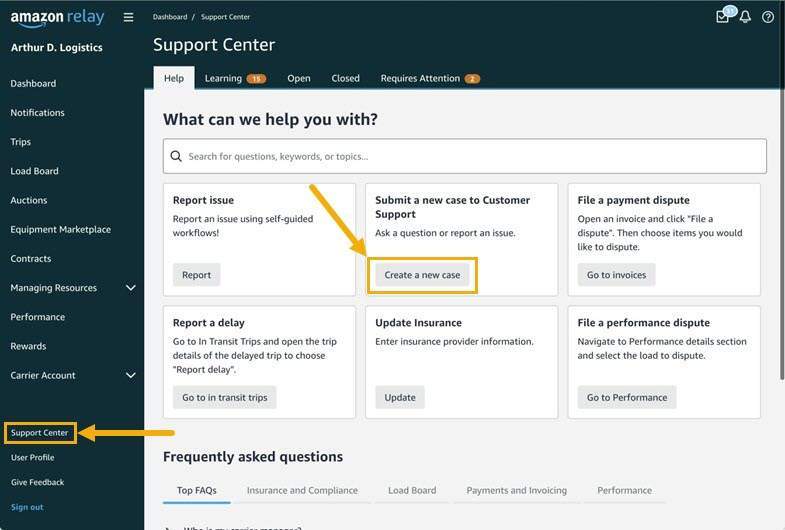Viewport: 785px width, 530px height.
Task: Click the help question mark icon
Action: [x=768, y=17]
